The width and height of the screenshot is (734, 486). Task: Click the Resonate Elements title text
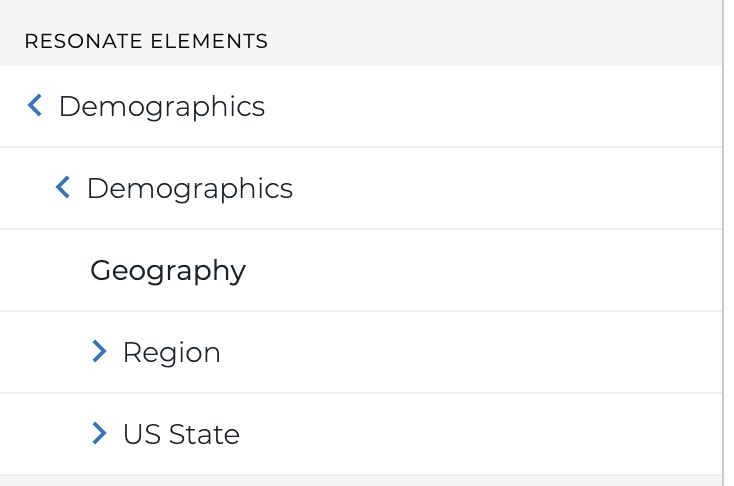coord(146,41)
